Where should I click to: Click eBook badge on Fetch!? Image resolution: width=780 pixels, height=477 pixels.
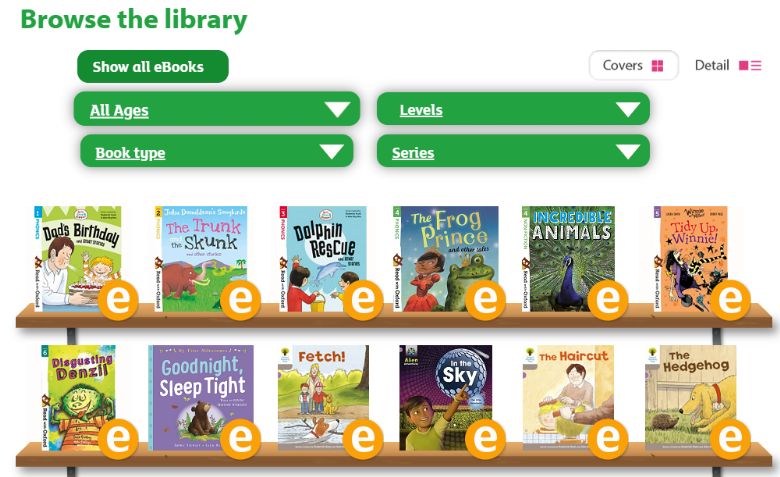click(363, 439)
